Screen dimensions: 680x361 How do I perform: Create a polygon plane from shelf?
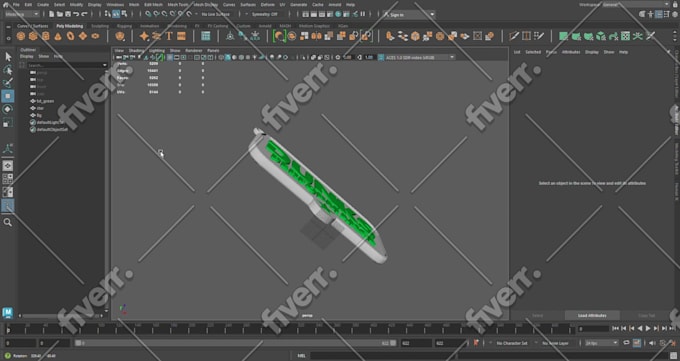click(83, 36)
